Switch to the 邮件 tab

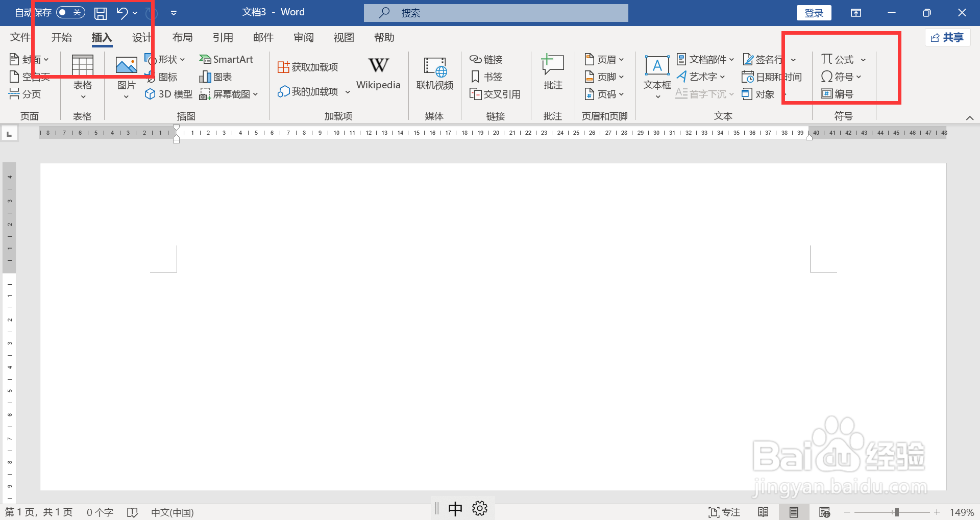(x=263, y=37)
